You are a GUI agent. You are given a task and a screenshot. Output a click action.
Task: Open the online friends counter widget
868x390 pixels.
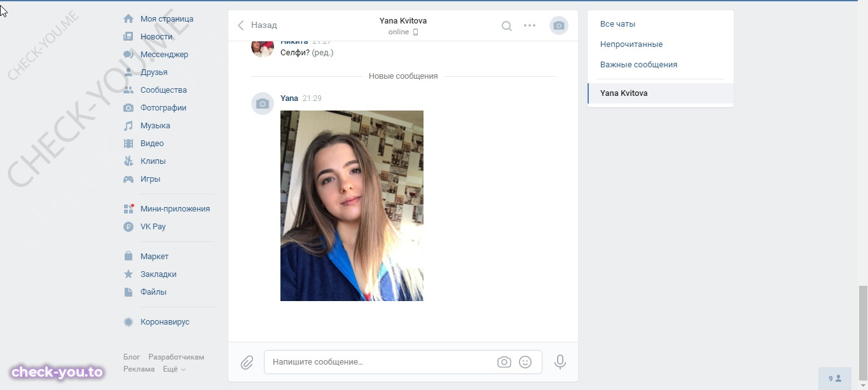(x=834, y=379)
